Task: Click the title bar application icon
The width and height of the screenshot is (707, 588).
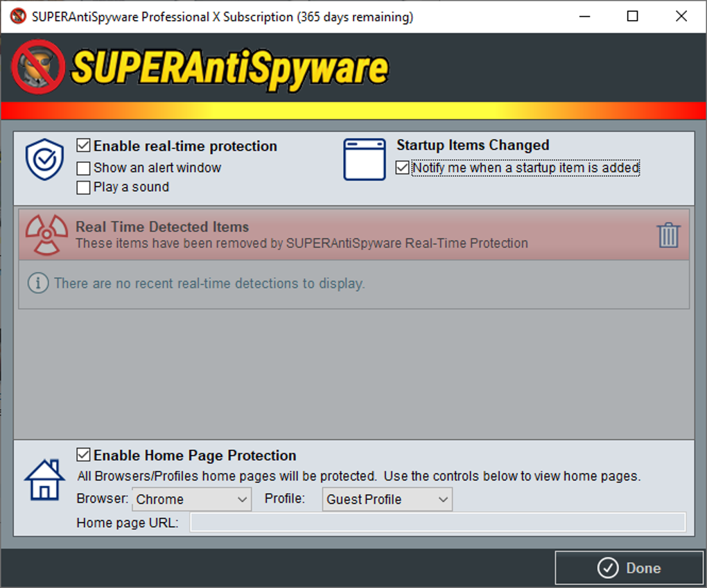Action: tap(18, 16)
